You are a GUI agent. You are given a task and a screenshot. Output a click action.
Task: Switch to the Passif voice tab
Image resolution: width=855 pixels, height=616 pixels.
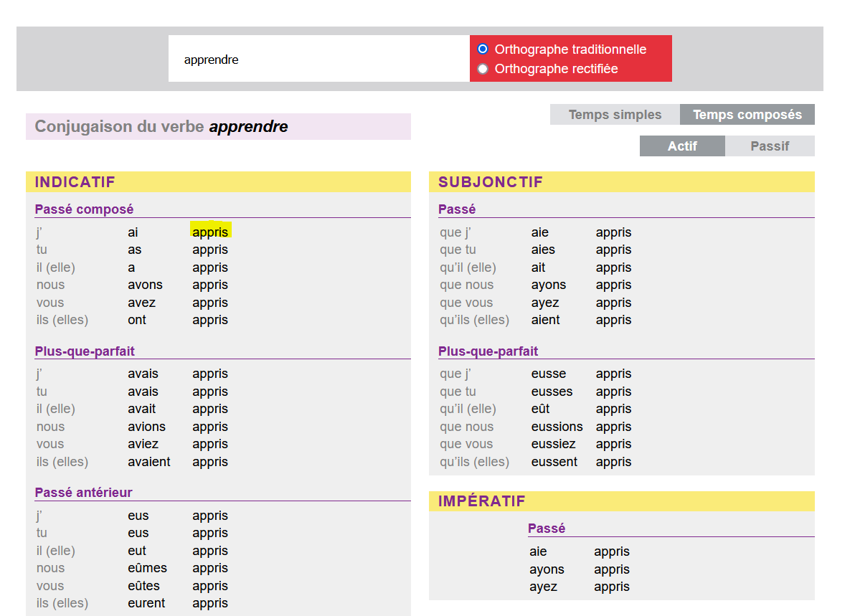coord(770,146)
